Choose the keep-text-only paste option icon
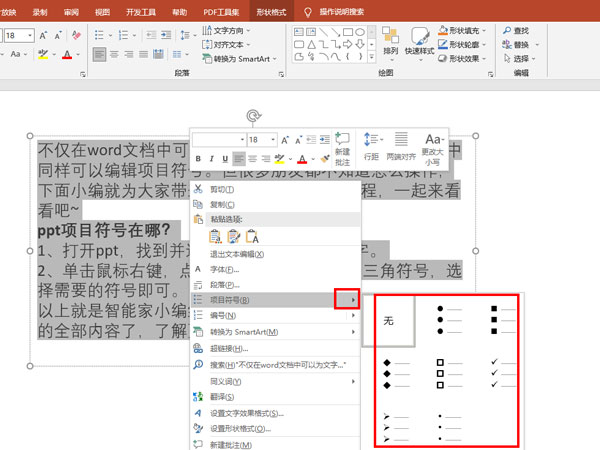Image resolution: width=600 pixels, height=450 pixels. tap(252, 236)
